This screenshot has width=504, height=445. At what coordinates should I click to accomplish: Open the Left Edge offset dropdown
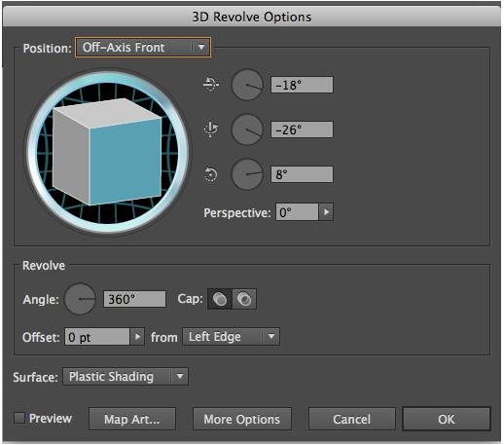[x=231, y=337]
